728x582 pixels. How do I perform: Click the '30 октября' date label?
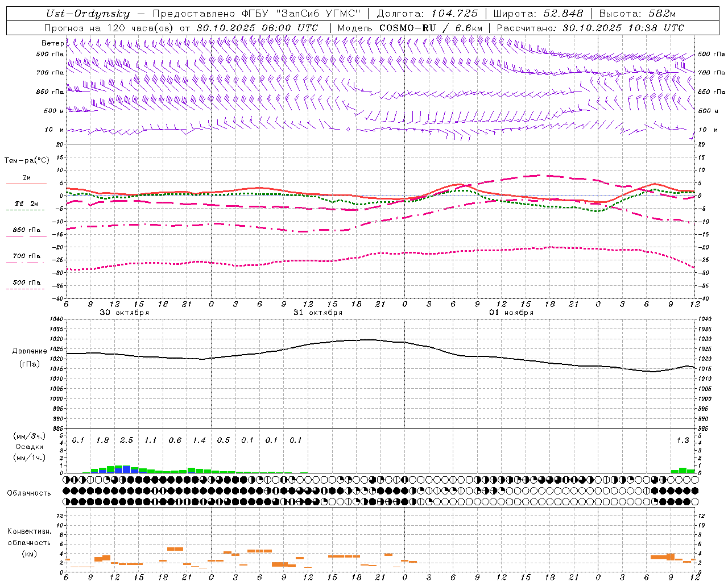tap(125, 312)
